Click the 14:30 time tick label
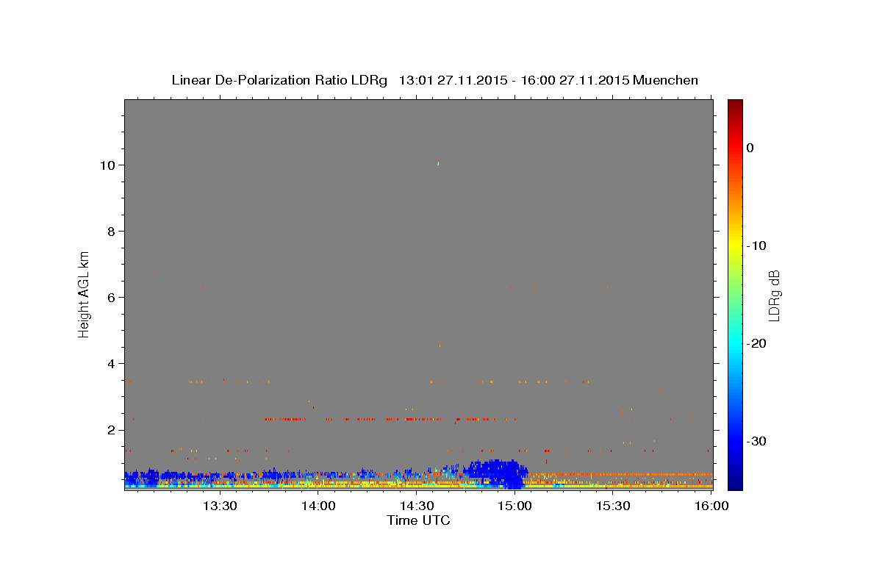 [416, 506]
